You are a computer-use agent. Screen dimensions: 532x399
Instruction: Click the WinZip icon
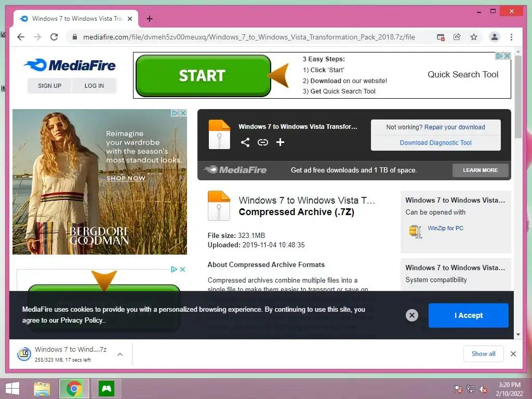coord(415,231)
